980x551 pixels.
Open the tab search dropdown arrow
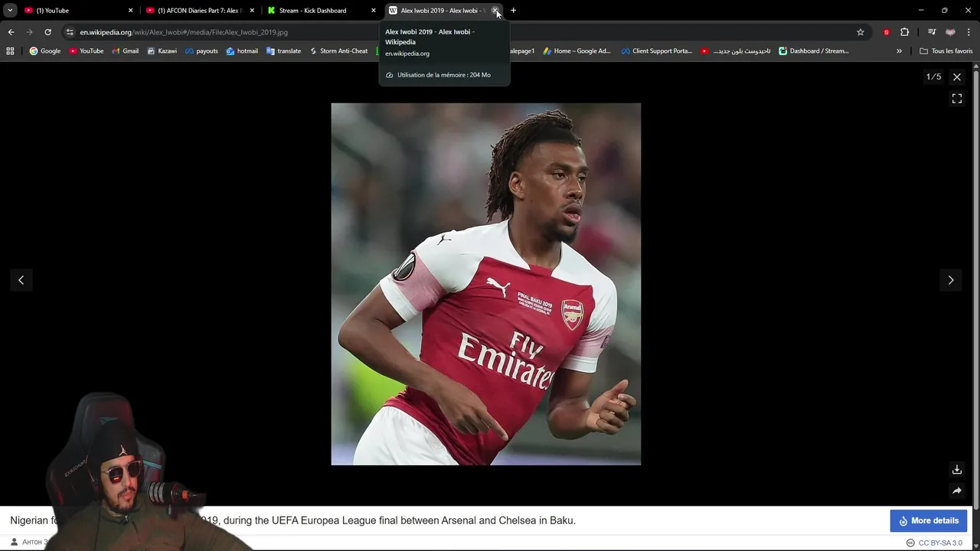10,11
